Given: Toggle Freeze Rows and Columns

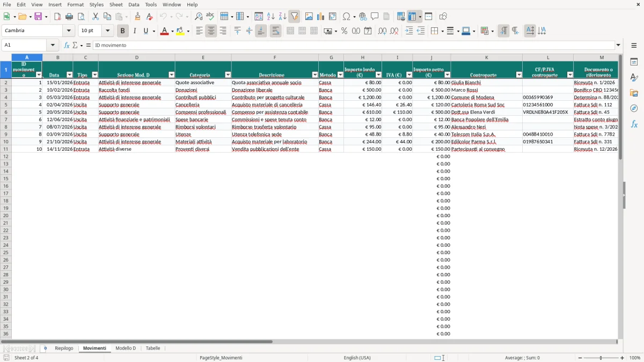Looking at the screenshot, I should coord(412,17).
